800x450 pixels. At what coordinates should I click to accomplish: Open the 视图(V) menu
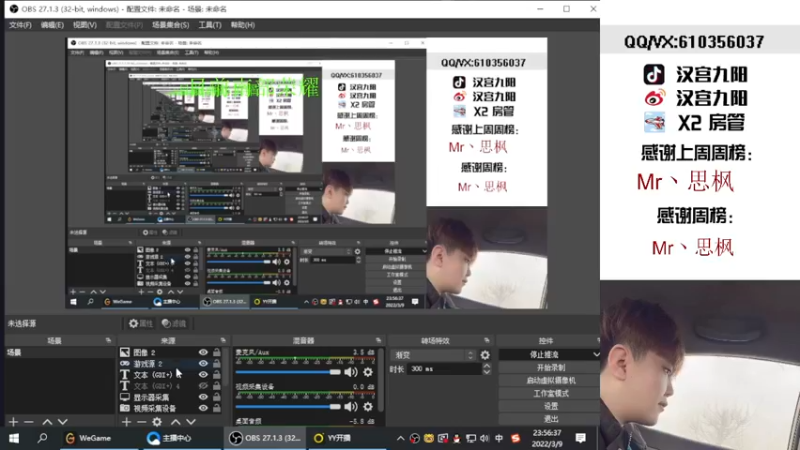(85, 24)
